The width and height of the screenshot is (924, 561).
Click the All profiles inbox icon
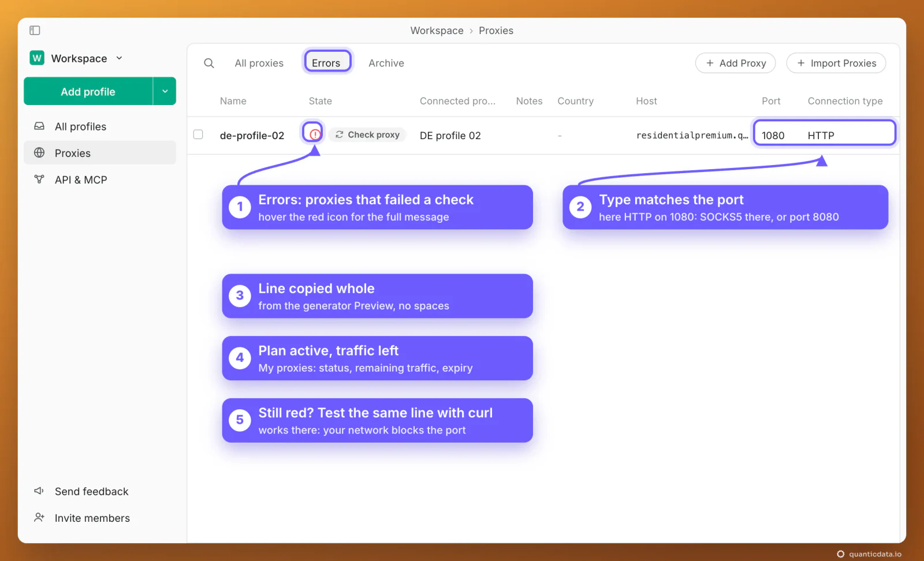[x=39, y=126]
